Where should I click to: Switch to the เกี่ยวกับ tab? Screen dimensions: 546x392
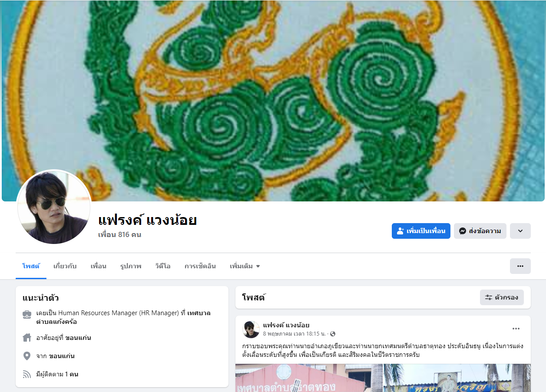(65, 266)
